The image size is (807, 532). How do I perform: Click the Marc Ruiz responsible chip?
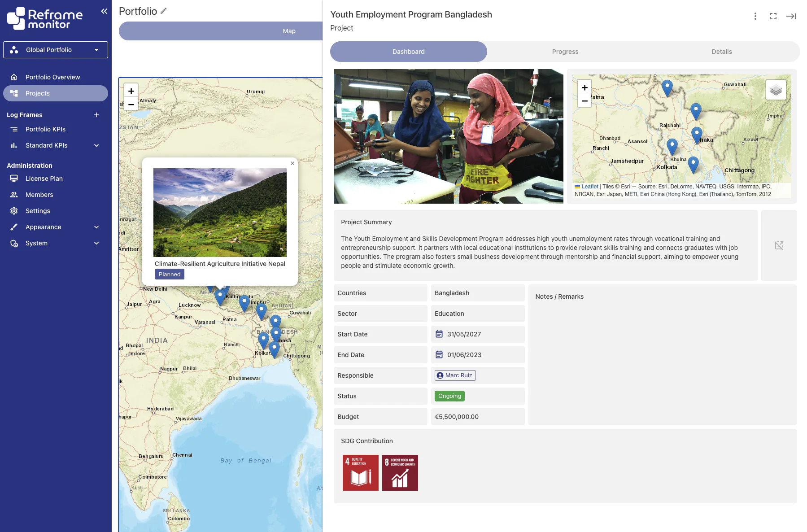coord(455,375)
